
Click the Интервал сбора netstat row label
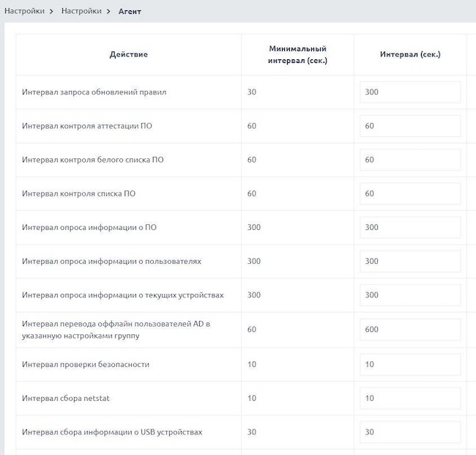coord(65,398)
